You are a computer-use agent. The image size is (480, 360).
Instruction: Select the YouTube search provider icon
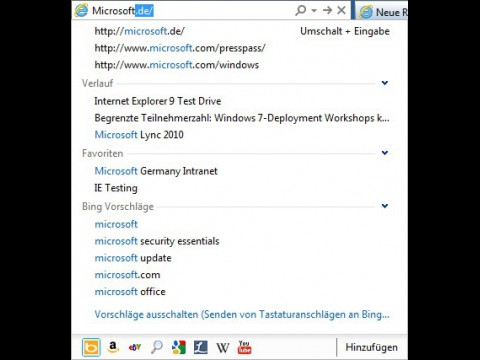(x=244, y=347)
